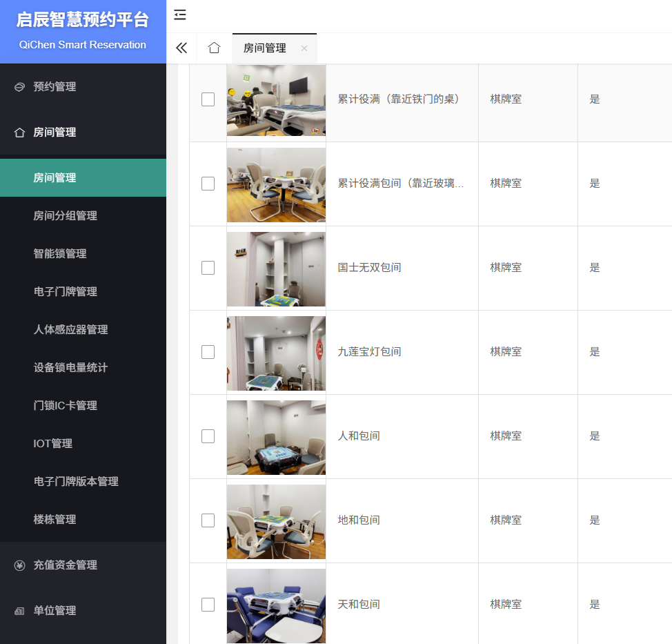Open 电子门牌版本管理 menu item
This screenshot has width=672, height=644.
click(x=83, y=482)
